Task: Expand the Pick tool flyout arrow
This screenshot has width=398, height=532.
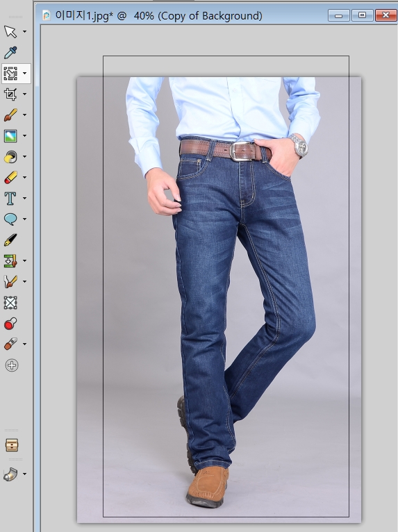Action: [25, 31]
